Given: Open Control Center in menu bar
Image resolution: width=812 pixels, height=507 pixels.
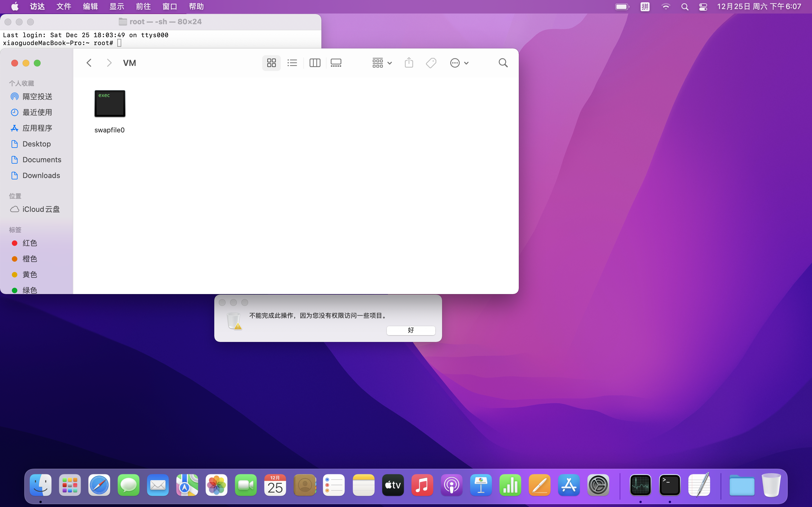Looking at the screenshot, I should pyautogui.click(x=703, y=6).
